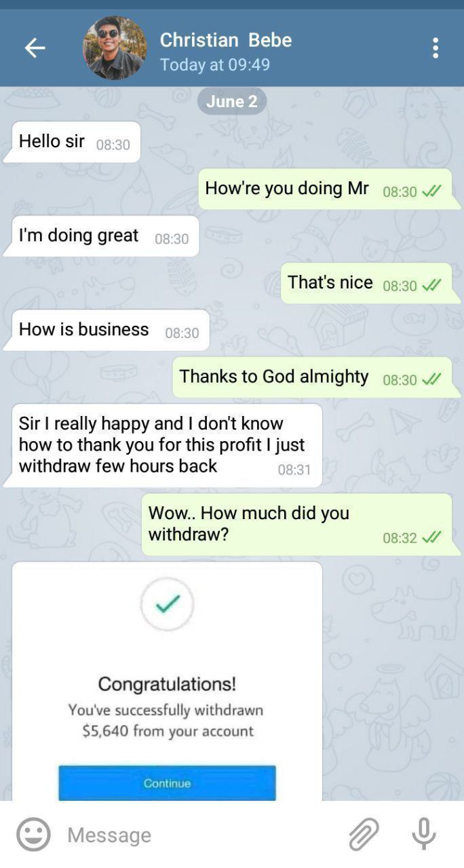This screenshot has width=464, height=868.
Task: Tap the "Today at 09:49" status text
Action: (215, 65)
